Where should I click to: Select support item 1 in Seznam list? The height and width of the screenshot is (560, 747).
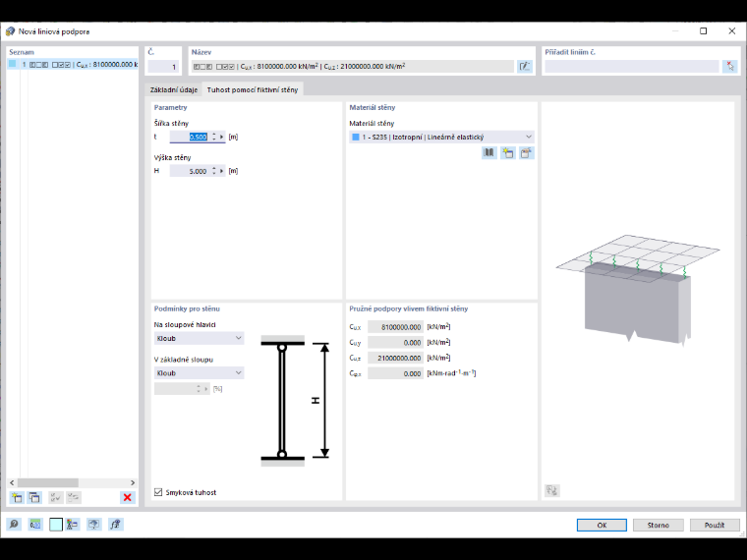coord(73,64)
